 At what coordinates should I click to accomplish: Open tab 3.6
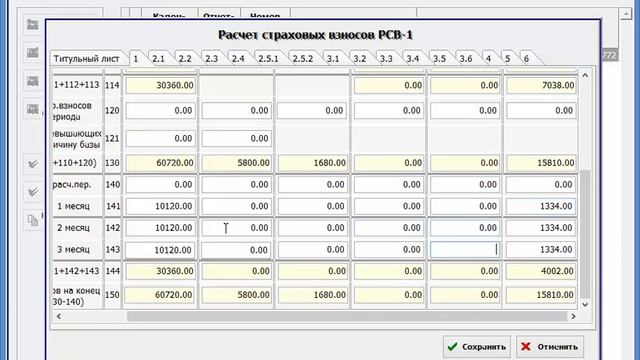(466, 59)
